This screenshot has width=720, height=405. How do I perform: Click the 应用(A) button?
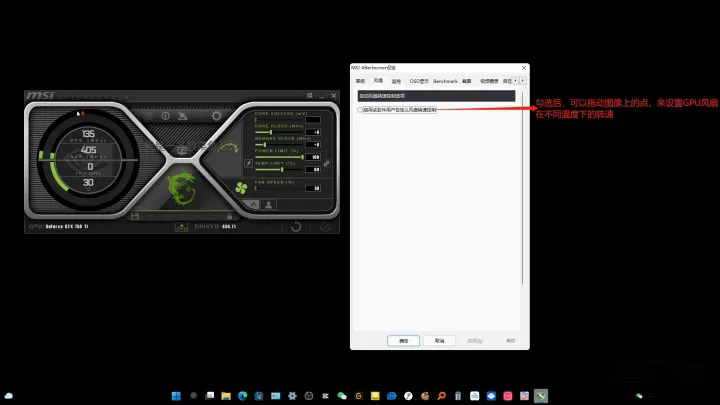tap(475, 341)
